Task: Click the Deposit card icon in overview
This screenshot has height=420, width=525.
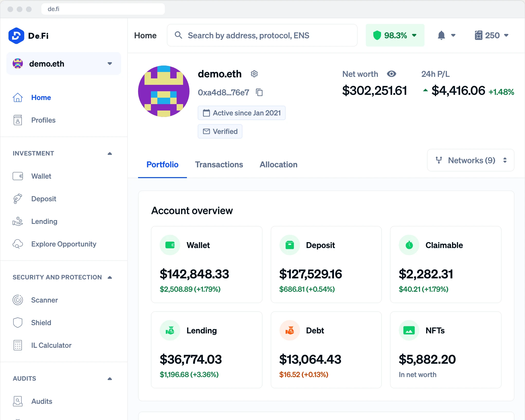Action: pyautogui.click(x=289, y=245)
